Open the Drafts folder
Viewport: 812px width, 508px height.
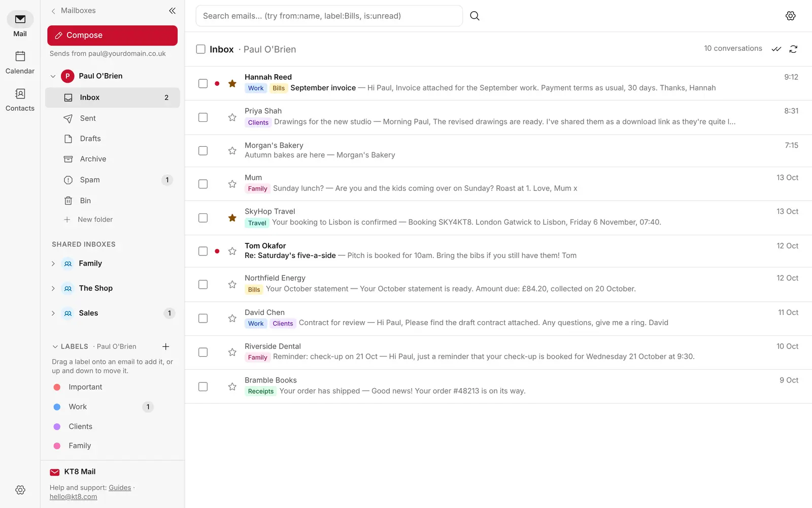click(113, 139)
